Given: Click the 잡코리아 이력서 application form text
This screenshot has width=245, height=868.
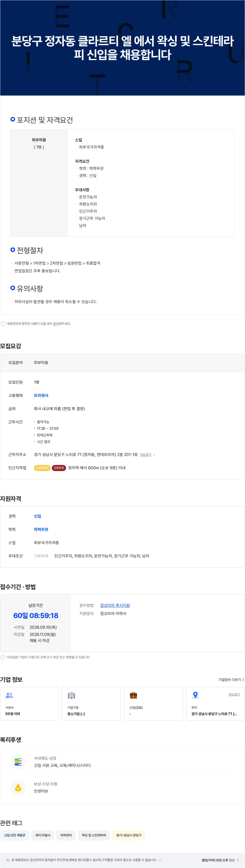Looking at the screenshot, I should coord(113,613).
